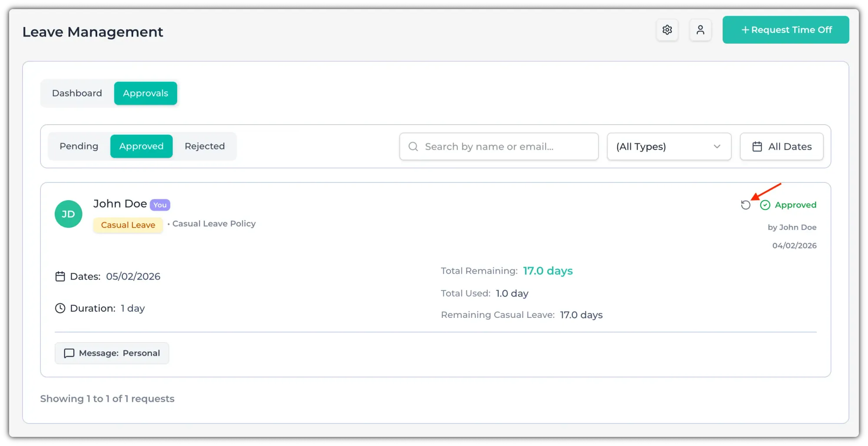
Task: Click the user profile icon
Action: [700, 30]
